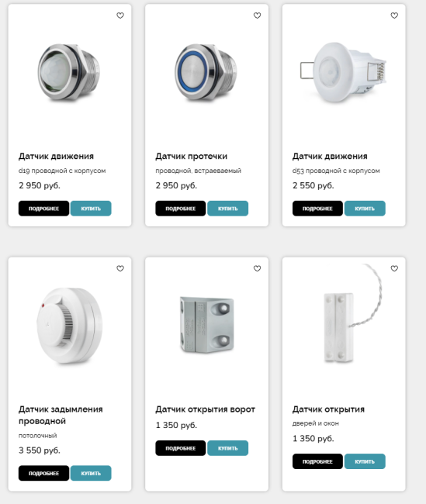Image resolution: width=426 pixels, height=504 pixels.
Task: Open the gate opening sensor photo
Action: (x=206, y=325)
